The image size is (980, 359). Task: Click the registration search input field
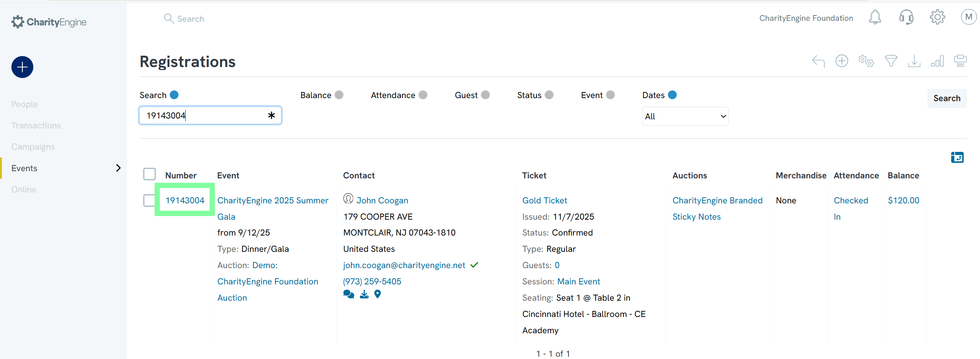pos(205,116)
